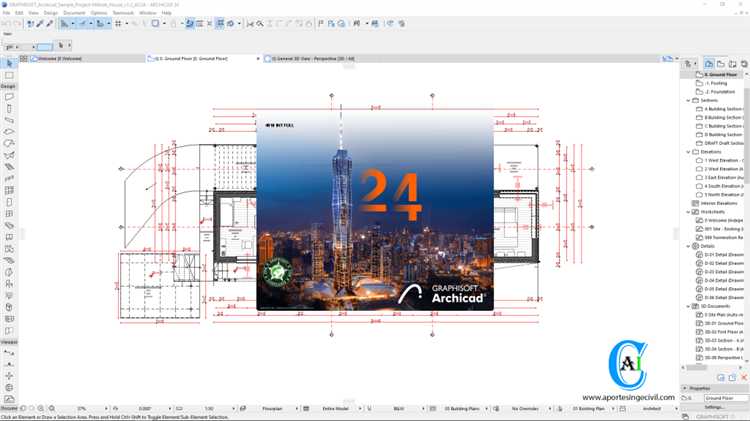Select the Column tool in the toolbox

click(x=9, y=109)
